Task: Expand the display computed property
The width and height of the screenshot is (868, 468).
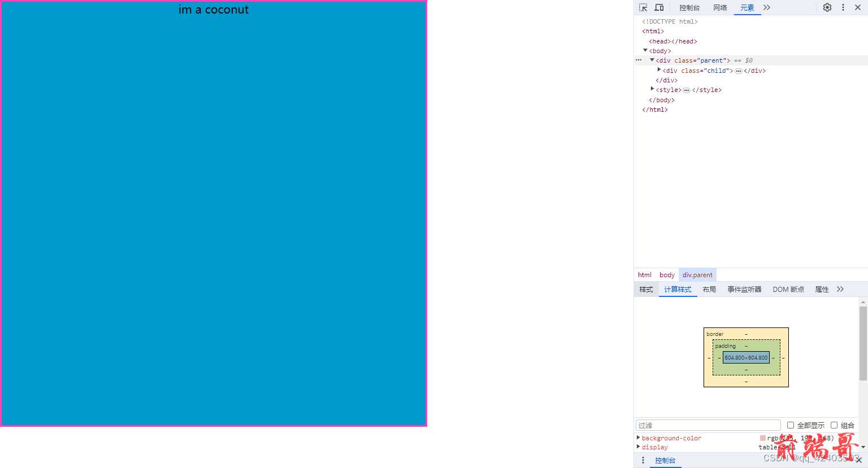Action: click(639, 447)
